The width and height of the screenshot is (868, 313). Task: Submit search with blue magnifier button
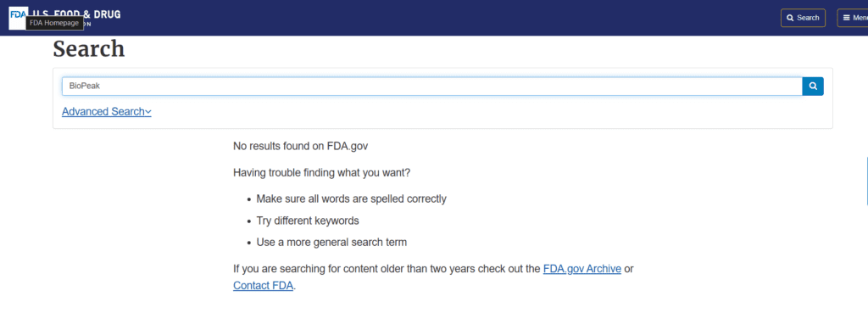(x=813, y=86)
